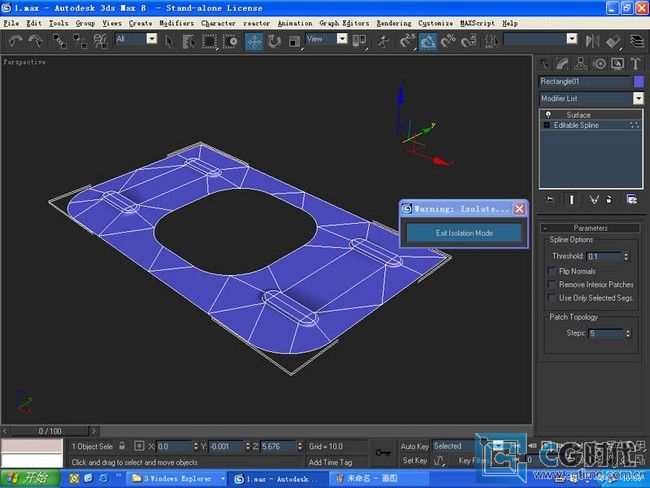Image resolution: width=650 pixels, height=488 pixels.
Task: Select the Surface modifier in the stack
Action: (578, 115)
